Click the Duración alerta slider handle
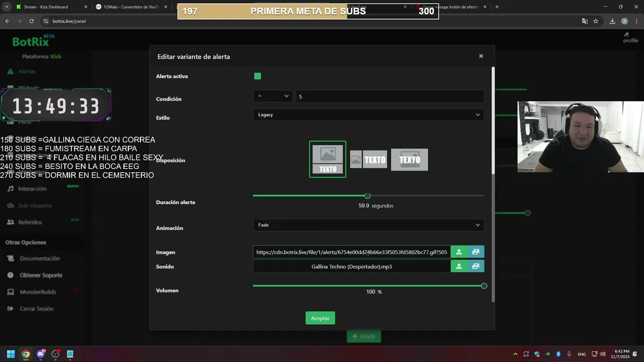644x362 pixels. [x=367, y=196]
